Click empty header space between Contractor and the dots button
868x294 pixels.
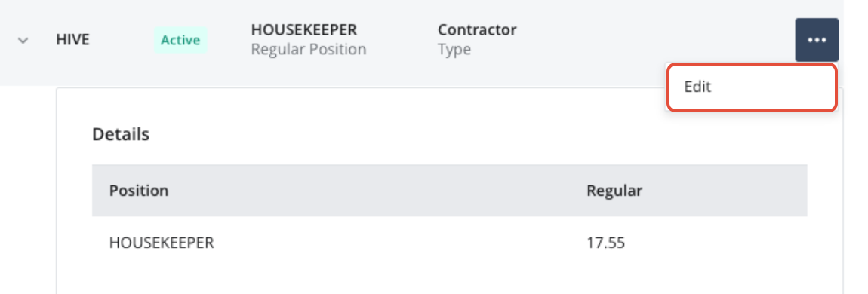pos(656,40)
